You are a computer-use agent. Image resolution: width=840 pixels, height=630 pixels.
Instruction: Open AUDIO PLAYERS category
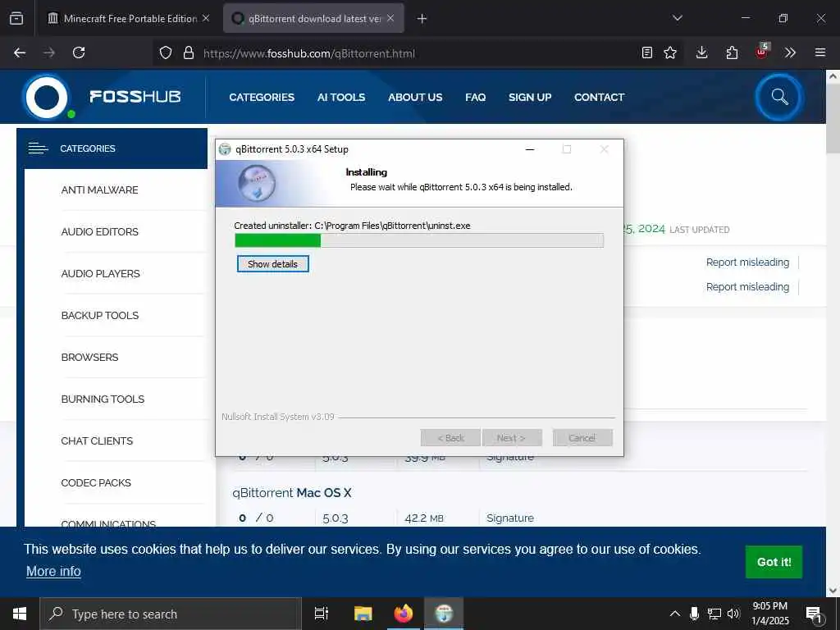tap(100, 274)
